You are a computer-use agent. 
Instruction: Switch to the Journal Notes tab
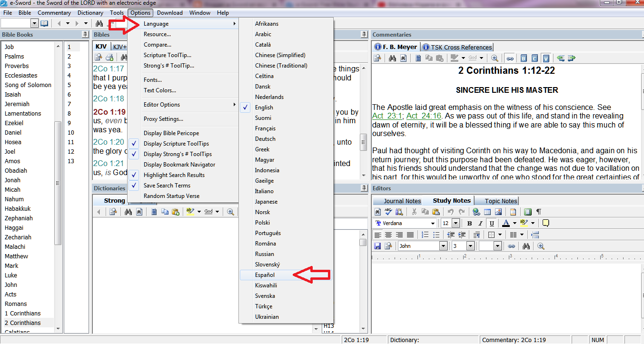point(398,201)
